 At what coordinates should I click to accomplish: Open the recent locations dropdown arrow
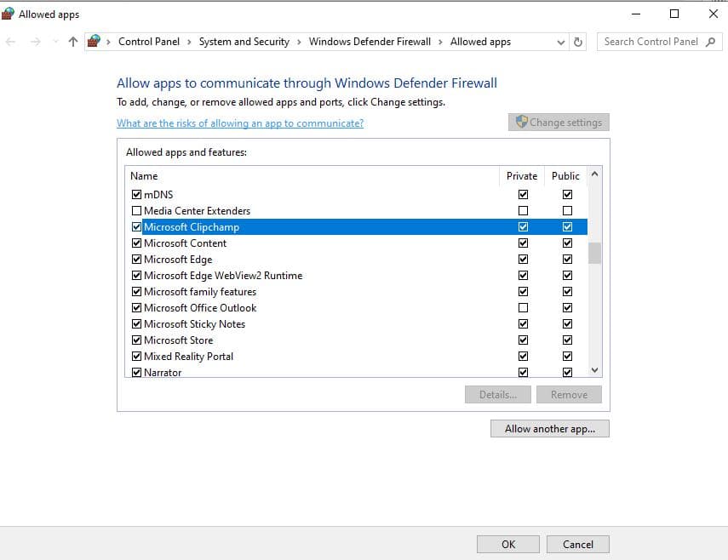pos(55,42)
